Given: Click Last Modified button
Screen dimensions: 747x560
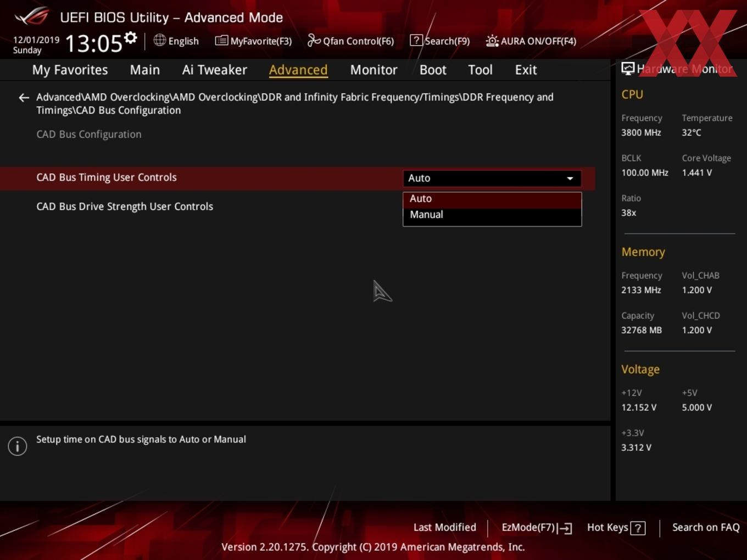Looking at the screenshot, I should tap(445, 527).
